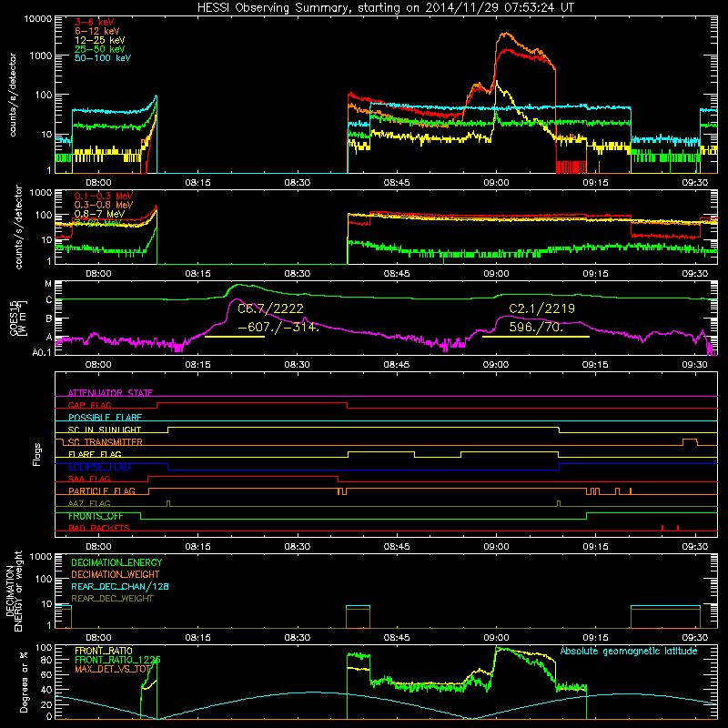Select the FLARE_FLAG label

point(95,454)
